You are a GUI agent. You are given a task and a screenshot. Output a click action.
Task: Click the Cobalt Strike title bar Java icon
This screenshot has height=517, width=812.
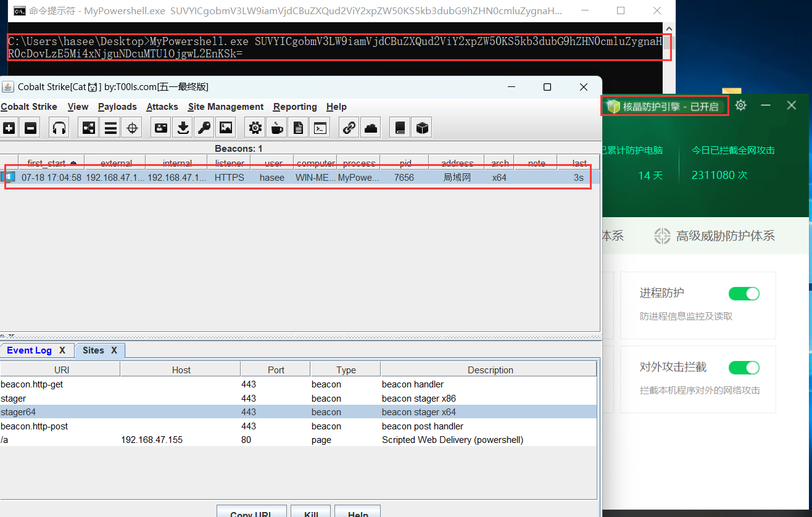point(8,86)
